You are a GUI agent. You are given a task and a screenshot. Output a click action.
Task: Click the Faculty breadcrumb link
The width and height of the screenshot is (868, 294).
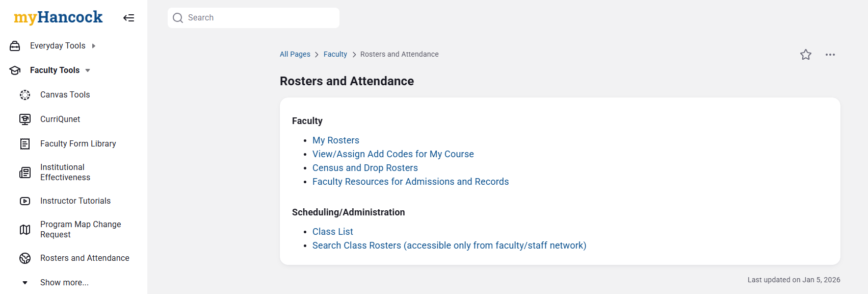point(335,54)
